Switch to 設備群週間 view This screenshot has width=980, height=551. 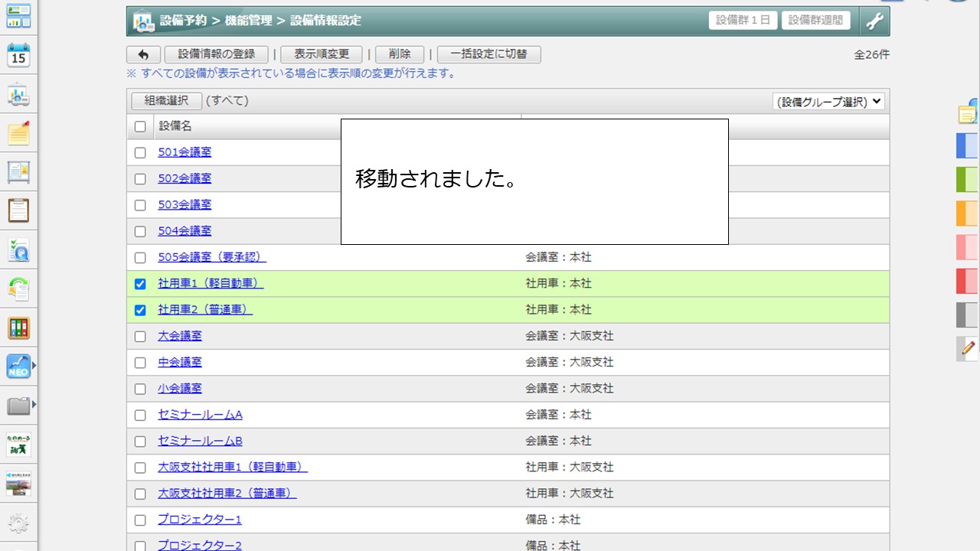(x=815, y=21)
